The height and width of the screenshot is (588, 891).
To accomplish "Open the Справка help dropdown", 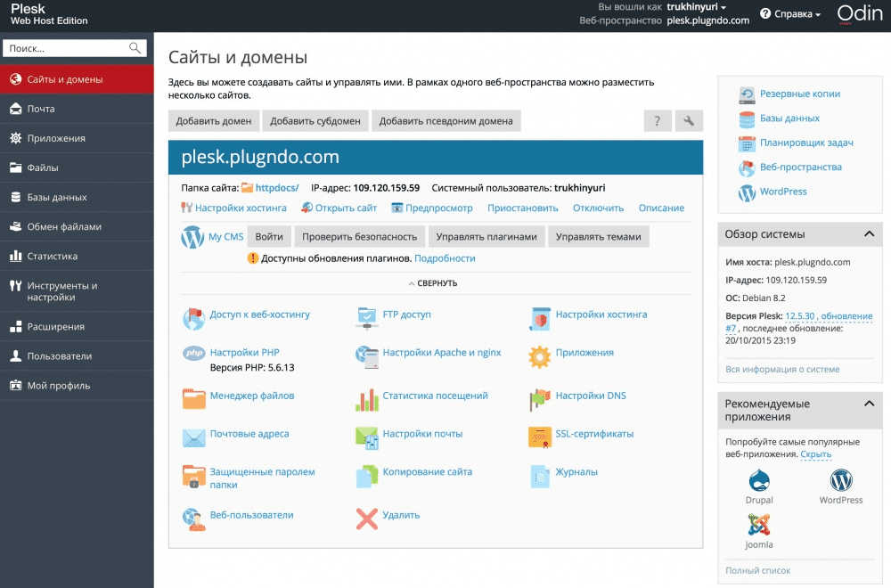I will point(790,14).
